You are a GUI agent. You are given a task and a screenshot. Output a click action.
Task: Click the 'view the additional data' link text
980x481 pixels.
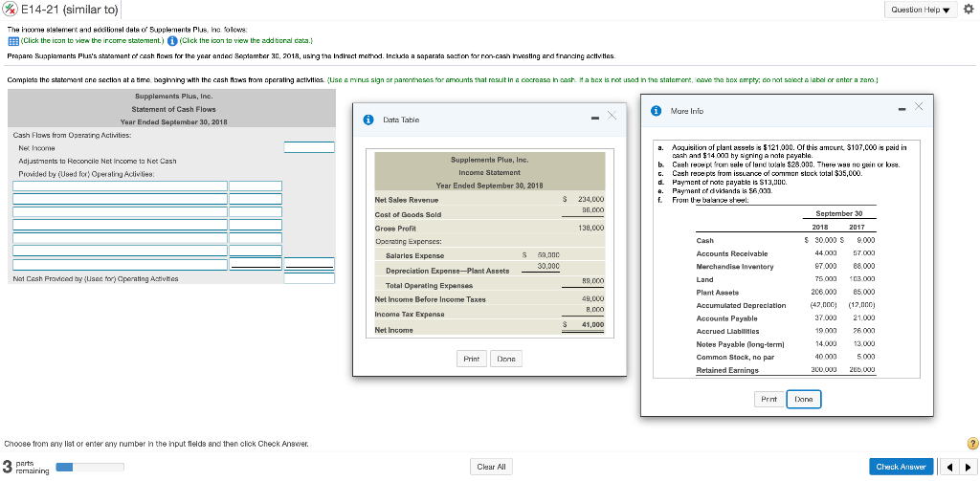click(246, 41)
